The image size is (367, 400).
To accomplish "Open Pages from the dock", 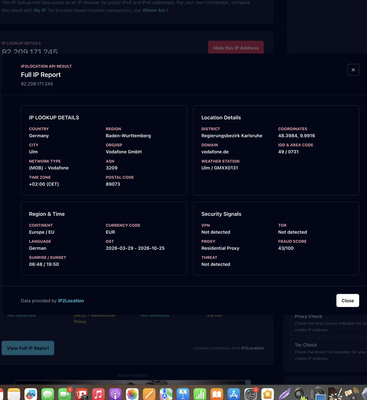I will tap(149, 394).
